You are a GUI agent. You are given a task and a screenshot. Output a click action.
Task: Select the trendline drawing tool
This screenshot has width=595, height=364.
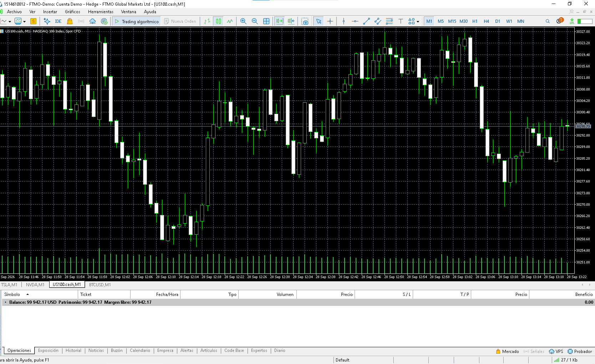tap(366, 21)
